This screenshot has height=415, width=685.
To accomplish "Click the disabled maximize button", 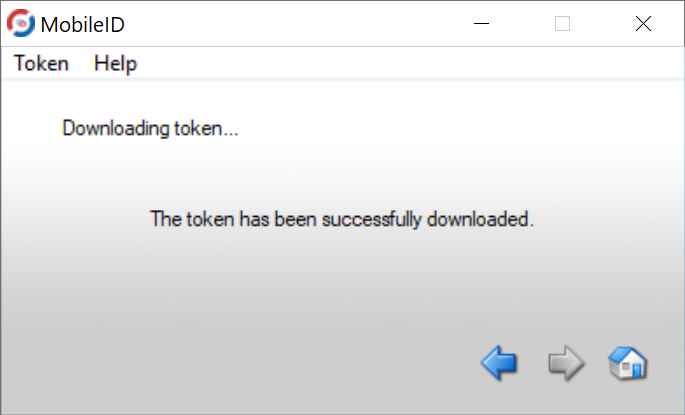I will point(562,24).
